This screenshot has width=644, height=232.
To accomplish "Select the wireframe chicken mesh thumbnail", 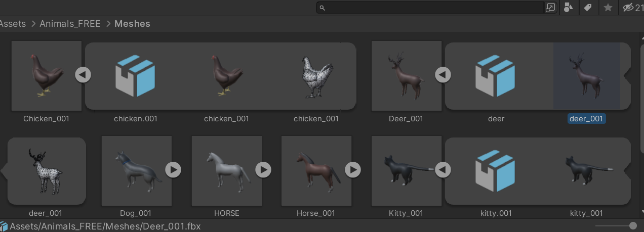I will [x=316, y=76].
